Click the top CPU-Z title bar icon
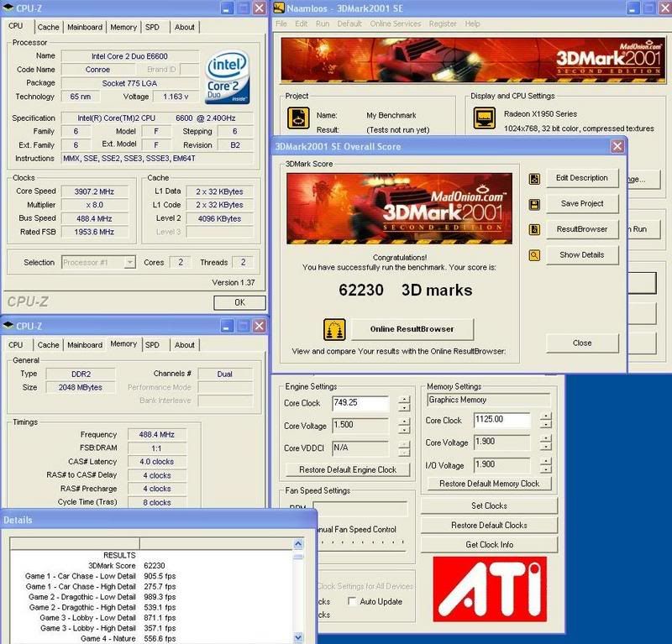This screenshot has height=644, width=672. (x=8, y=8)
